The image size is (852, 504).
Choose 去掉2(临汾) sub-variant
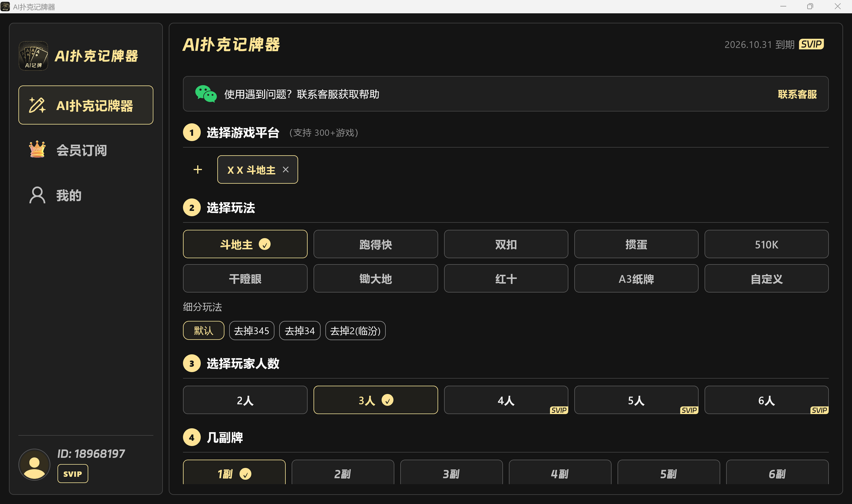[355, 330]
